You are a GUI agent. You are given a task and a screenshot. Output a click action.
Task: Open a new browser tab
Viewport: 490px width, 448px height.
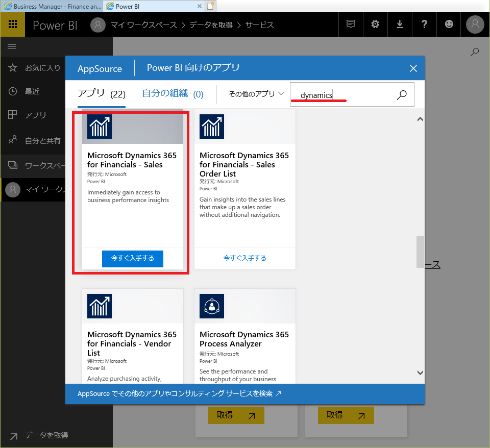(x=211, y=6)
